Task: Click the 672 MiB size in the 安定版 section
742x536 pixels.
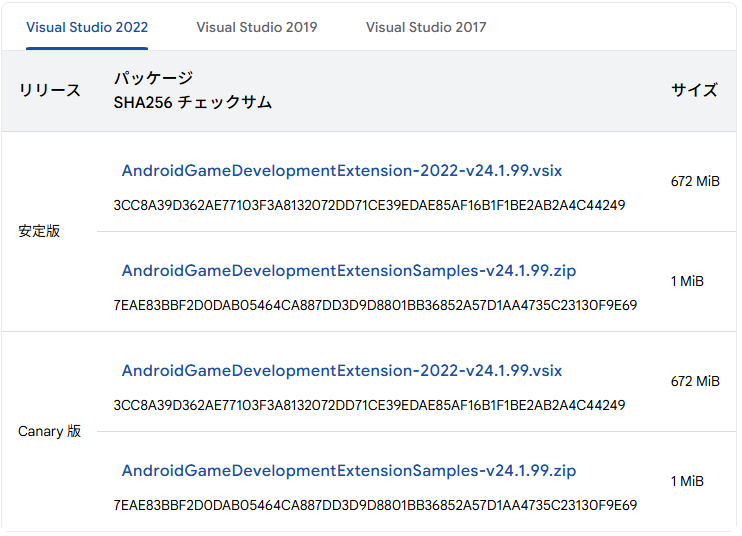Action: [695, 181]
